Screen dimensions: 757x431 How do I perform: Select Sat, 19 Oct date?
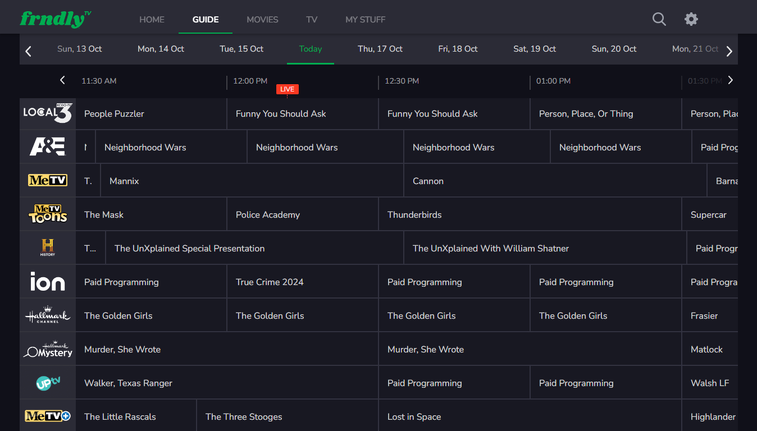point(534,49)
